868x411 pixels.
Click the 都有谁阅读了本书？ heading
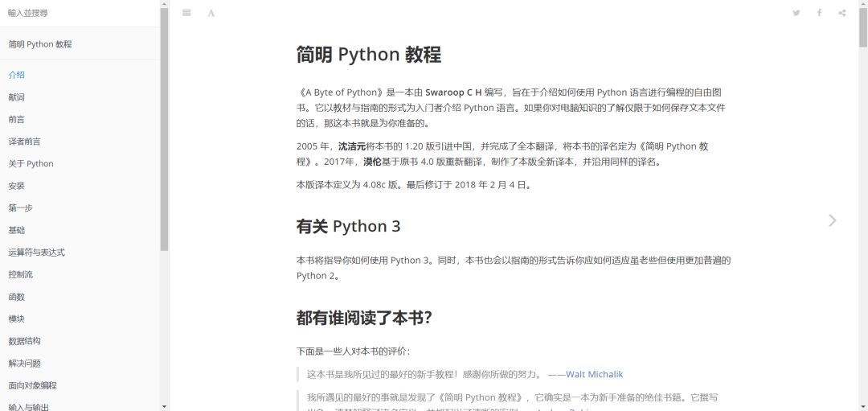pos(364,318)
